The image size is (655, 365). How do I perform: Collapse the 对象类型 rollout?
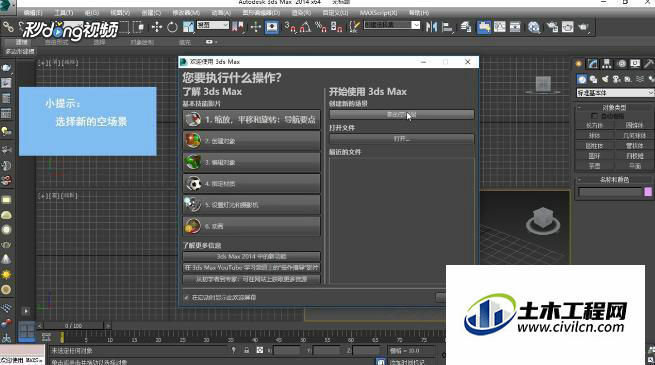click(x=614, y=107)
